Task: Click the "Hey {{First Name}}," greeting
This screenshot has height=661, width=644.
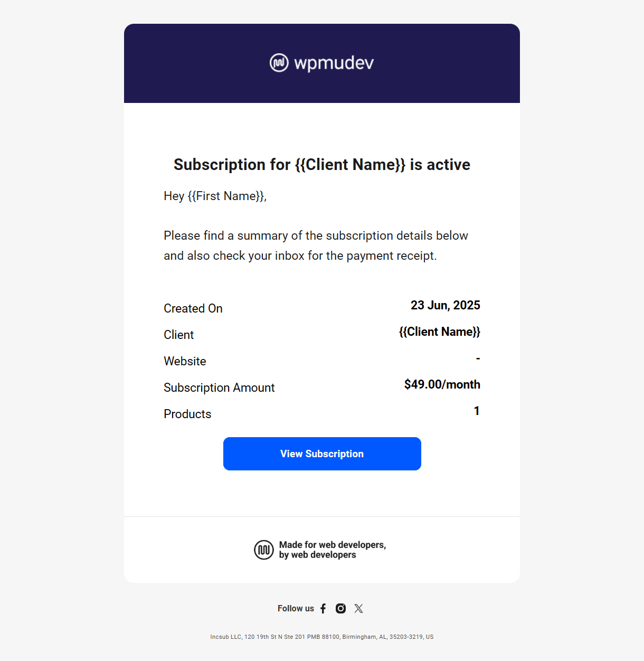Action: (x=215, y=196)
